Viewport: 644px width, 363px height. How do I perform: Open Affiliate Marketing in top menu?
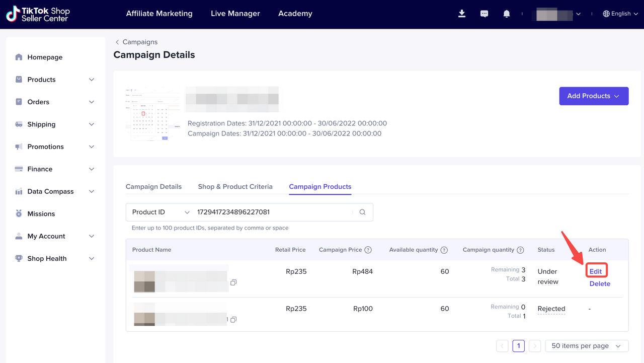pyautogui.click(x=159, y=14)
